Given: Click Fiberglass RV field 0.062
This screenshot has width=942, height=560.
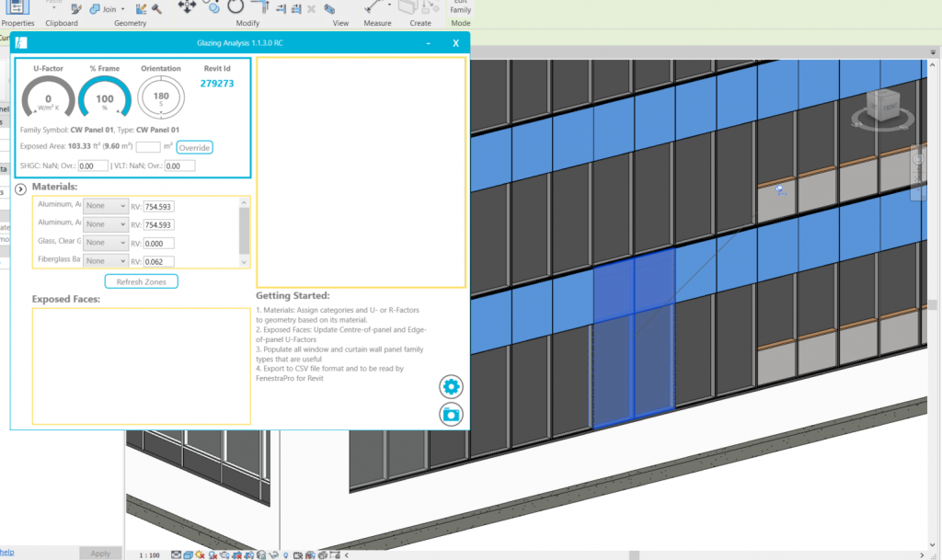Looking at the screenshot, I should [x=158, y=262].
